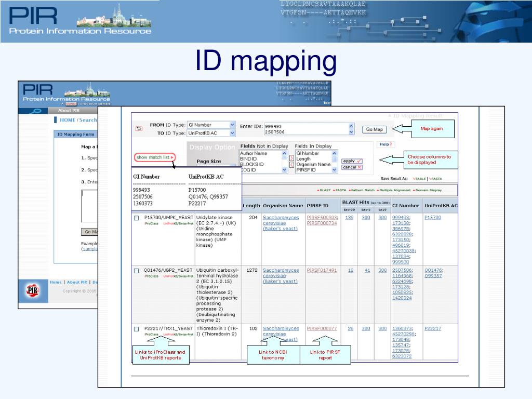
Task: Click the red back arrow icon beside FROM ID Type
Action: pyautogui.click(x=139, y=129)
